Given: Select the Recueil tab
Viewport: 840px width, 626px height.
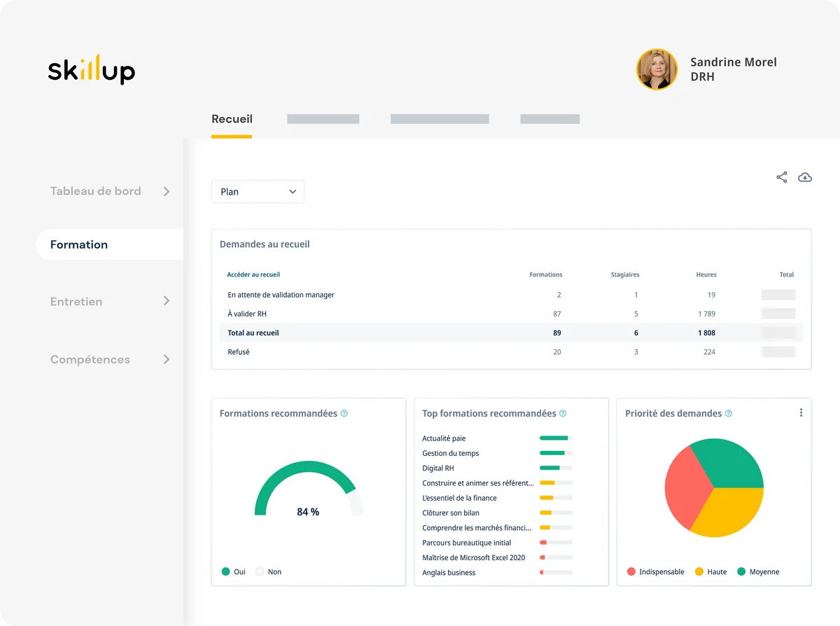Looking at the screenshot, I should pos(232,120).
